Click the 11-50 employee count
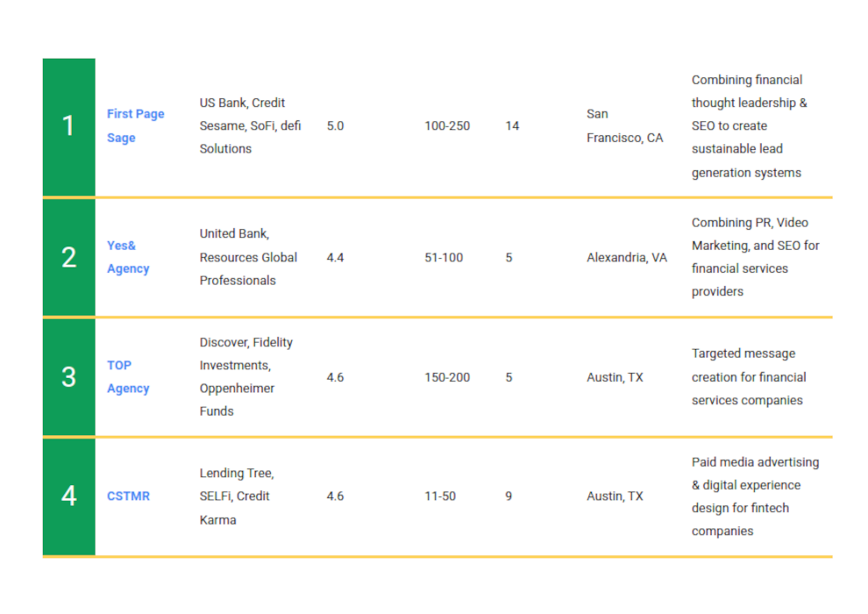This screenshot has width=868, height=614. (x=440, y=496)
